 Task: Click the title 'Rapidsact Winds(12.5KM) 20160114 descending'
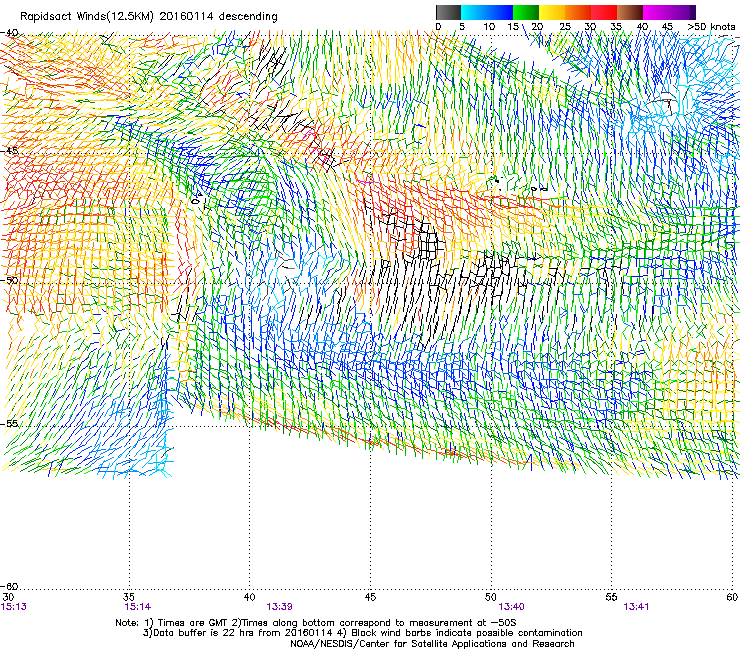(x=149, y=17)
